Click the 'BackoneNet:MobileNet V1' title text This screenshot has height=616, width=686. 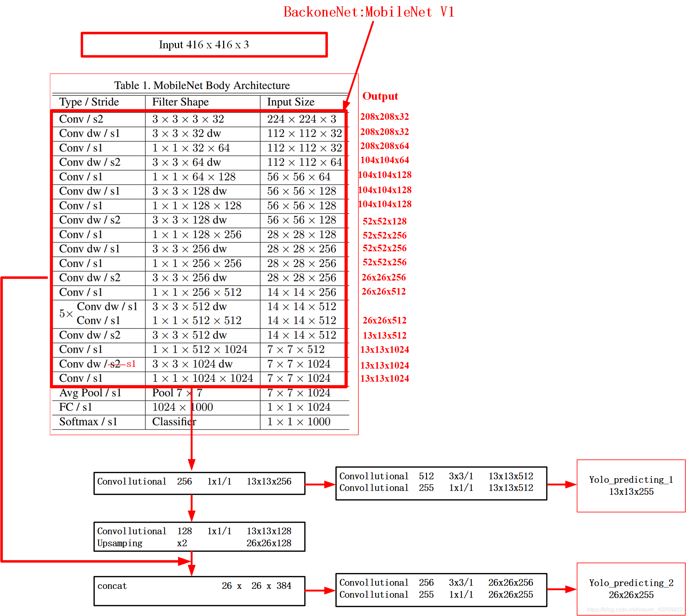pos(369,12)
